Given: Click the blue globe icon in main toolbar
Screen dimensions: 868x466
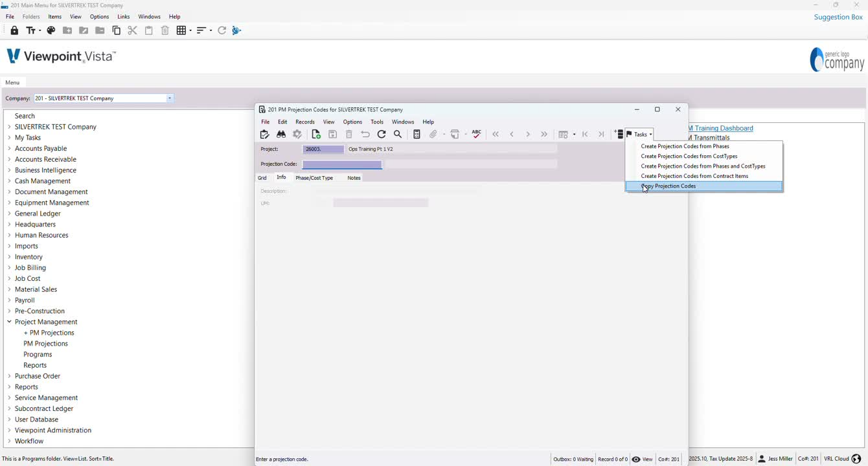Looking at the screenshot, I should pos(237,30).
